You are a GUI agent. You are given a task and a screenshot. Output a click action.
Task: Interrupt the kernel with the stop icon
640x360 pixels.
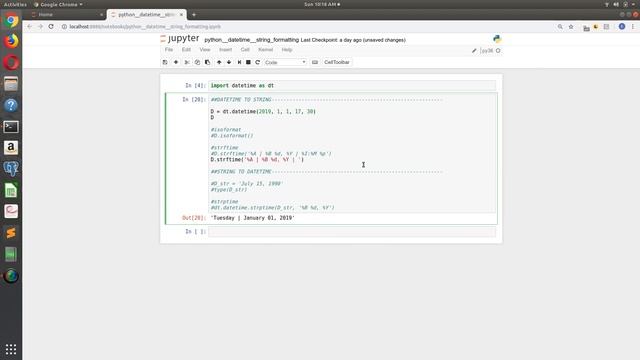tap(248, 62)
